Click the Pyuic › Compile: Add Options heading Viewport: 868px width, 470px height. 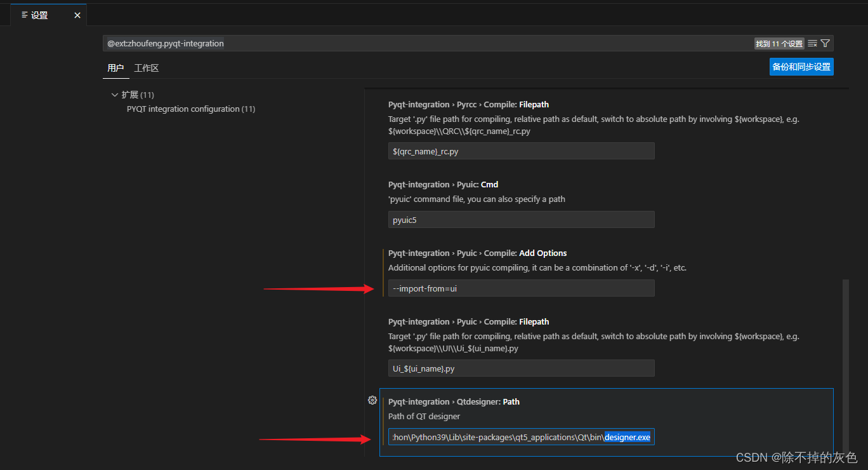pyautogui.click(x=478, y=253)
